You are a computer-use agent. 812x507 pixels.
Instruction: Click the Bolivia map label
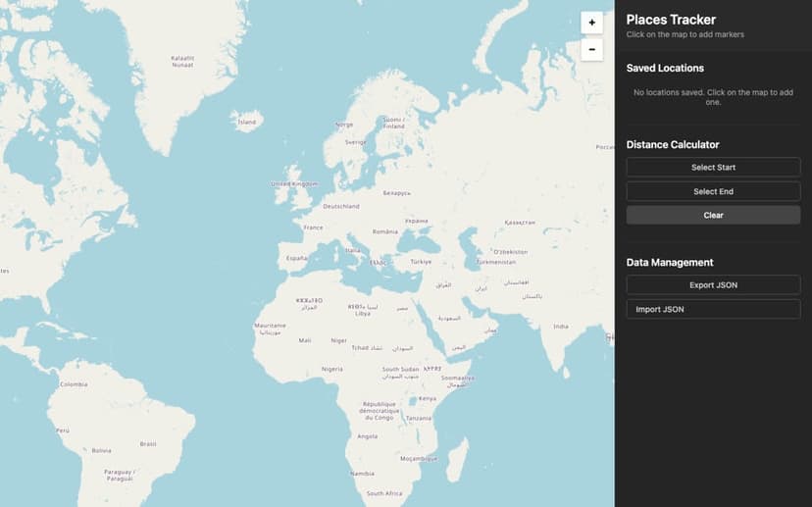tap(102, 451)
